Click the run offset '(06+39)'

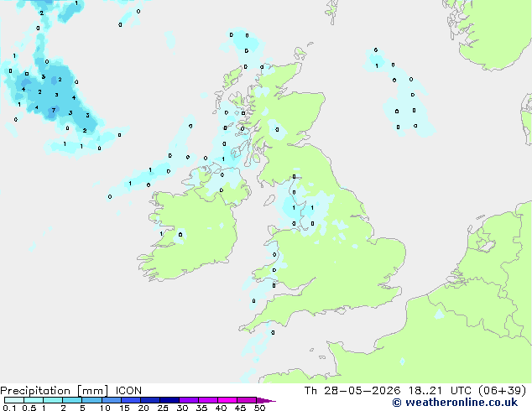(x=502, y=391)
